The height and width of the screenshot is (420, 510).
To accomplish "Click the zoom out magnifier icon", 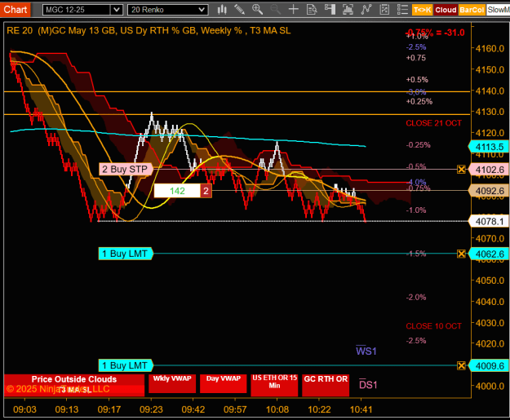I will (275, 10).
